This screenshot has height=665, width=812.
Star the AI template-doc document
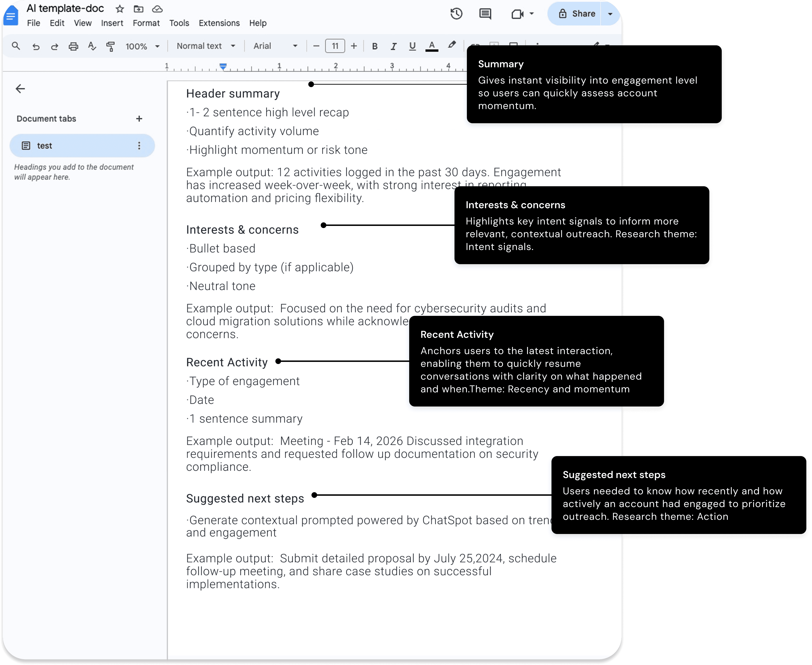click(x=120, y=9)
